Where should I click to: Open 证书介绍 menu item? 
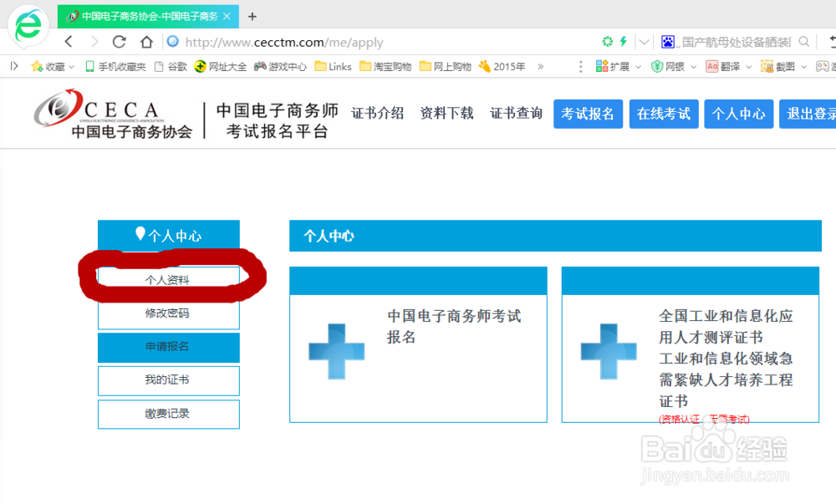pos(378,114)
